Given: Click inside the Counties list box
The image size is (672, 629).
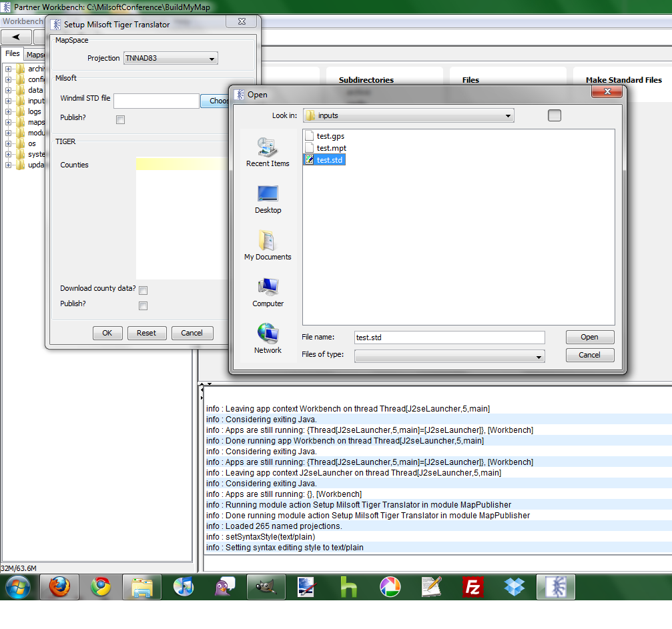Looking at the screenshot, I should click(x=183, y=219).
